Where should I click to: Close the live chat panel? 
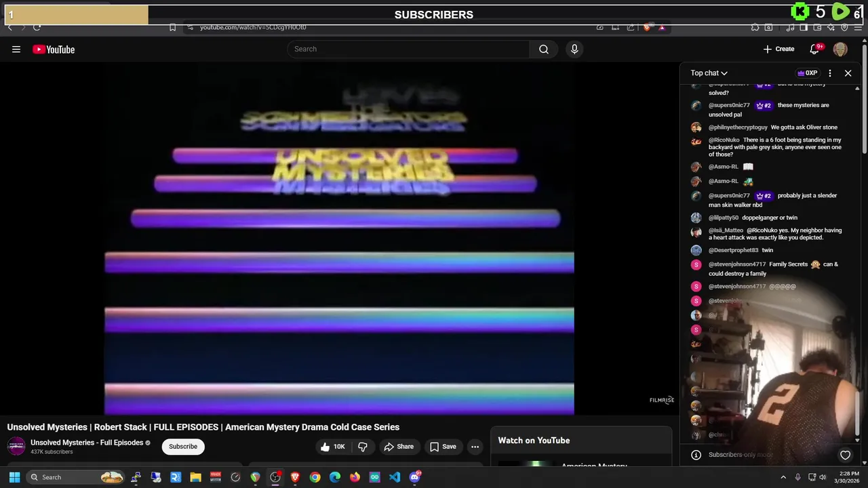pyautogui.click(x=848, y=73)
